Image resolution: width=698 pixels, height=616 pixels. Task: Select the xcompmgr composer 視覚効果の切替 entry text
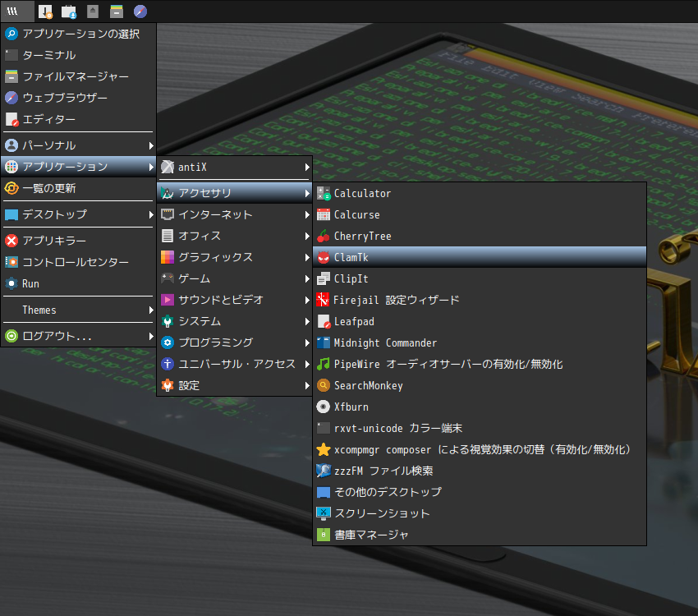[483, 449]
